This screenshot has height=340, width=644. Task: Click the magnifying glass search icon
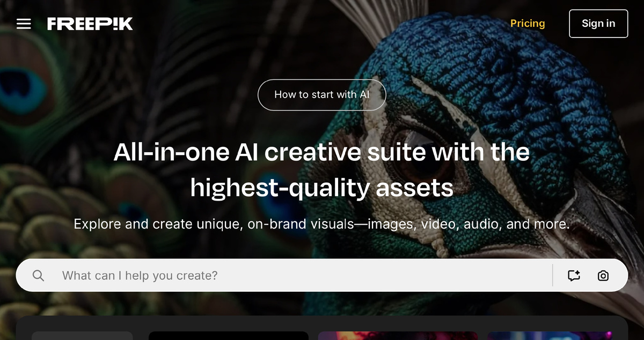38,276
